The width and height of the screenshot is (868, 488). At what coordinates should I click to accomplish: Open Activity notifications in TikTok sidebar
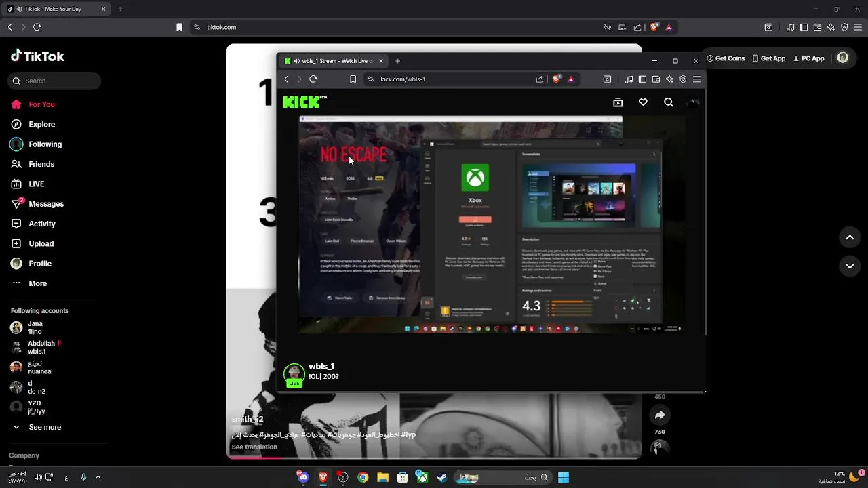point(33,224)
